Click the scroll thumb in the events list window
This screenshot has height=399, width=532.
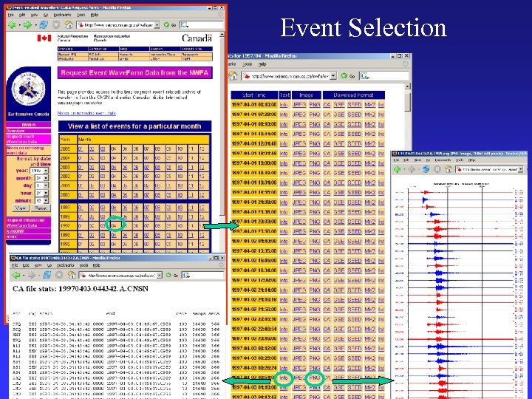click(x=408, y=101)
